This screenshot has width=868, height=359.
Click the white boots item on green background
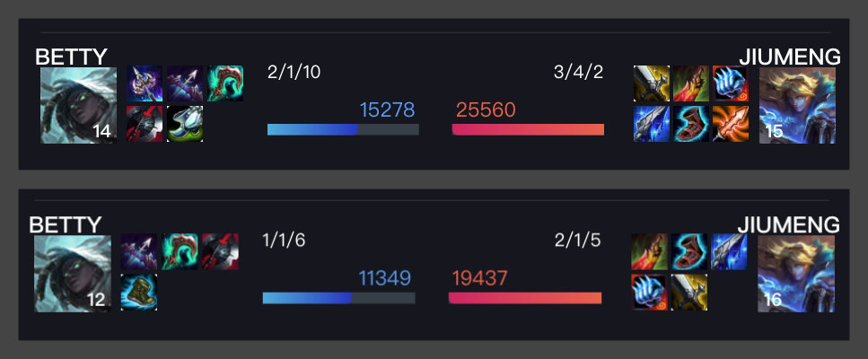click(x=185, y=123)
